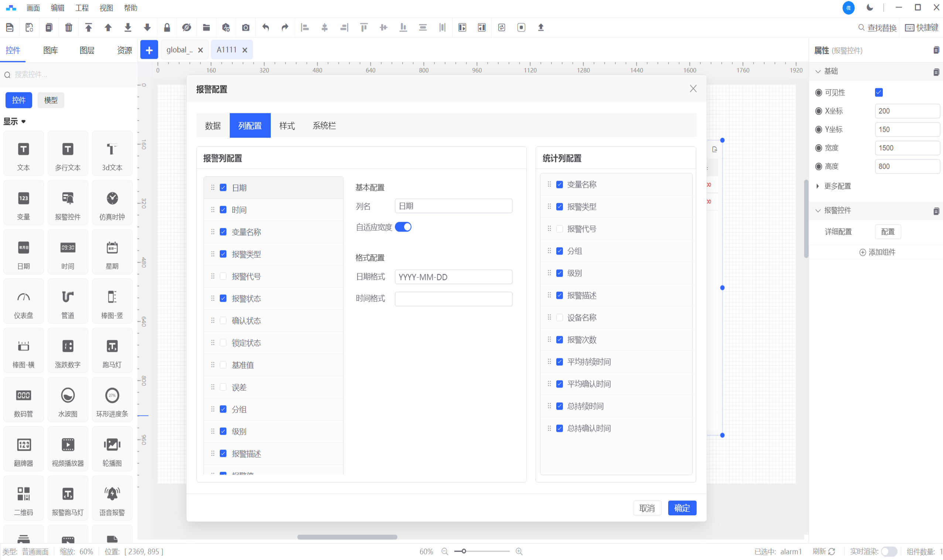943x560 pixels.
Task: Click the undo arrow in toolbar
Action: click(x=266, y=27)
